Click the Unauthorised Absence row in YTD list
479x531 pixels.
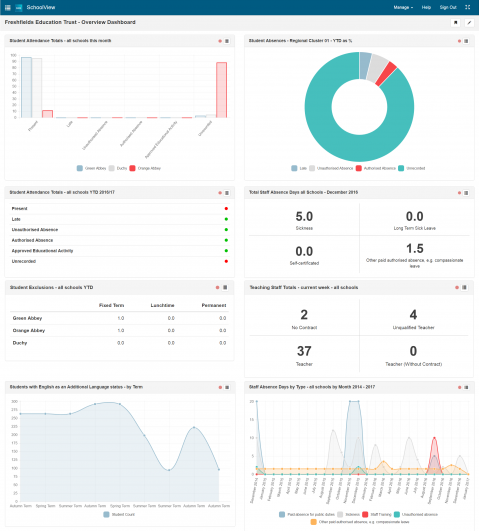click(120, 230)
